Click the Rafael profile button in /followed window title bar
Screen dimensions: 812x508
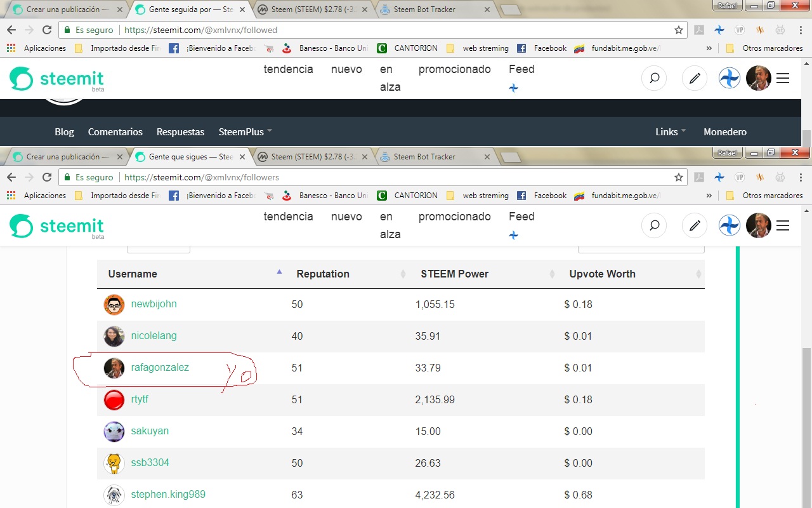tap(726, 5)
